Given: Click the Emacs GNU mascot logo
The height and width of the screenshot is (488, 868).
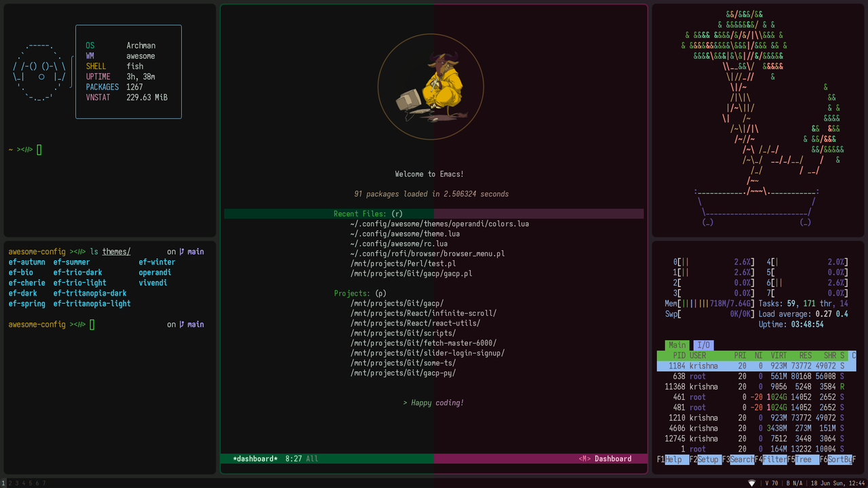Looking at the screenshot, I should (x=431, y=86).
